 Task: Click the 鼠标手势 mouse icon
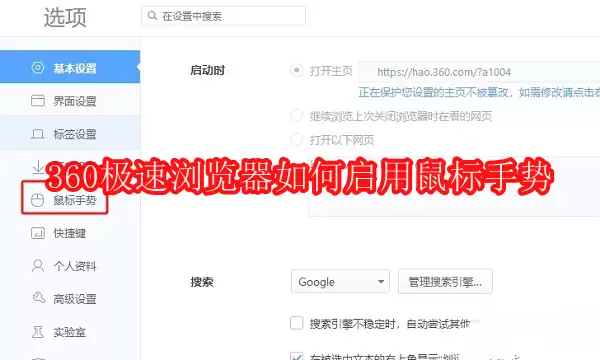click(38, 200)
